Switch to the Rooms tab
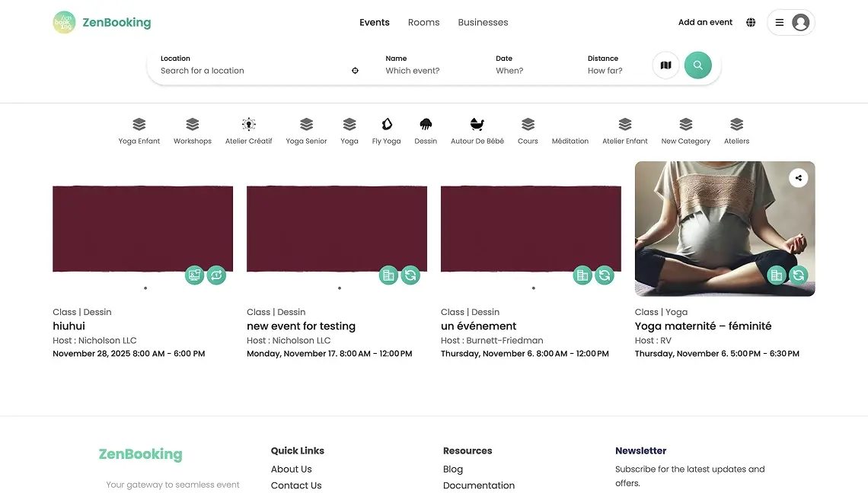The width and height of the screenshot is (868, 493). tap(423, 23)
